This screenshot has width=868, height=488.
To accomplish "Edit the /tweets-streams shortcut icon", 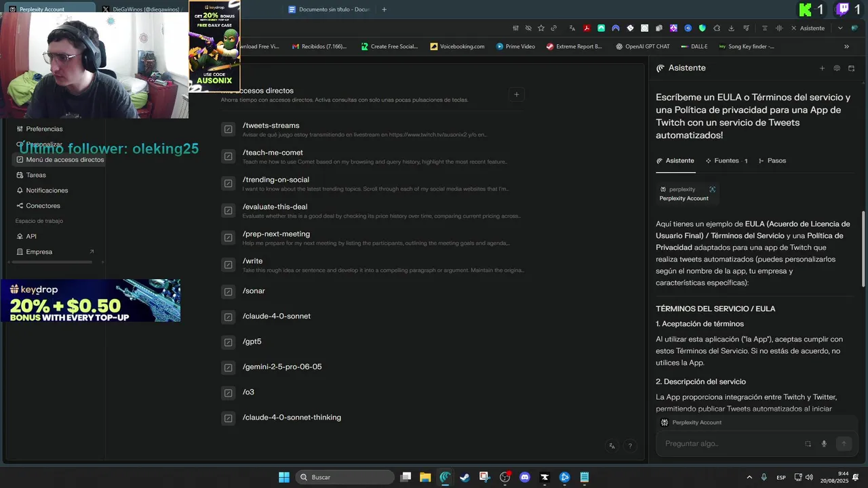I will point(228,129).
